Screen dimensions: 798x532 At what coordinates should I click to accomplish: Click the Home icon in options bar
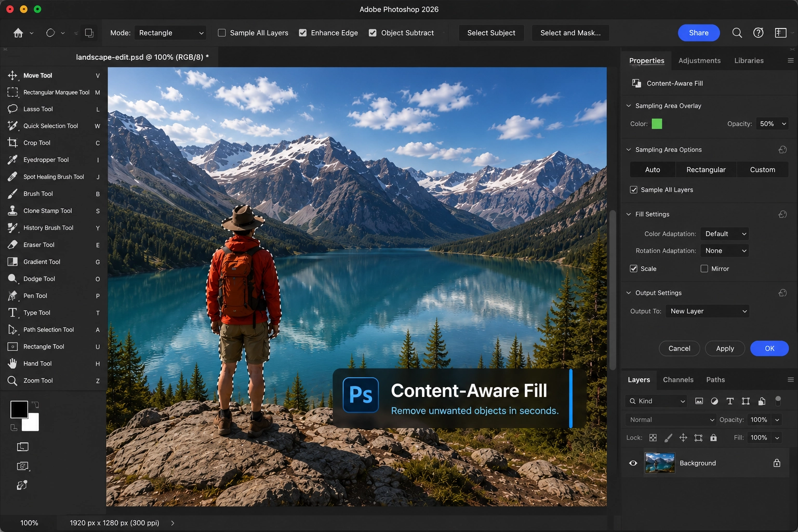(x=18, y=33)
